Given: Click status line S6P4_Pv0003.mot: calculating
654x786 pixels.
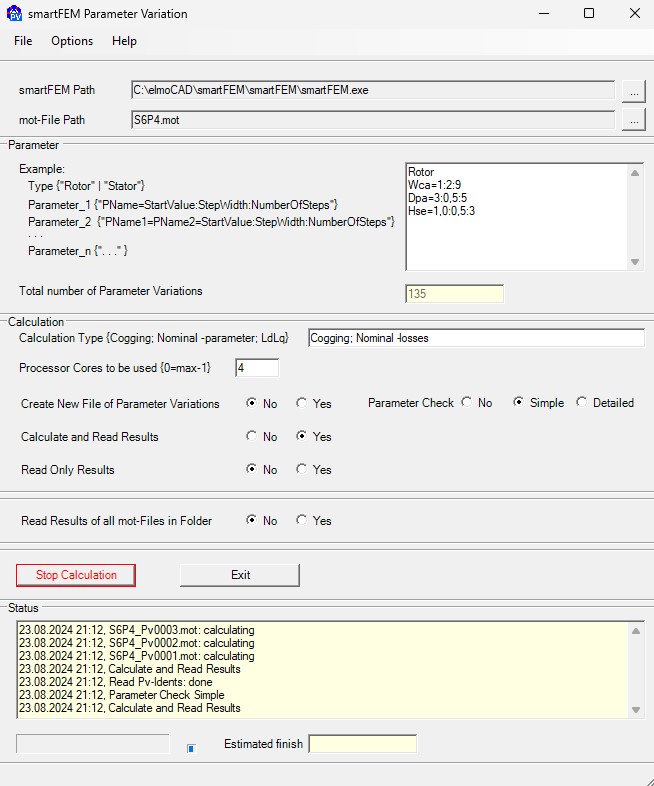Looking at the screenshot, I should click(x=137, y=630).
